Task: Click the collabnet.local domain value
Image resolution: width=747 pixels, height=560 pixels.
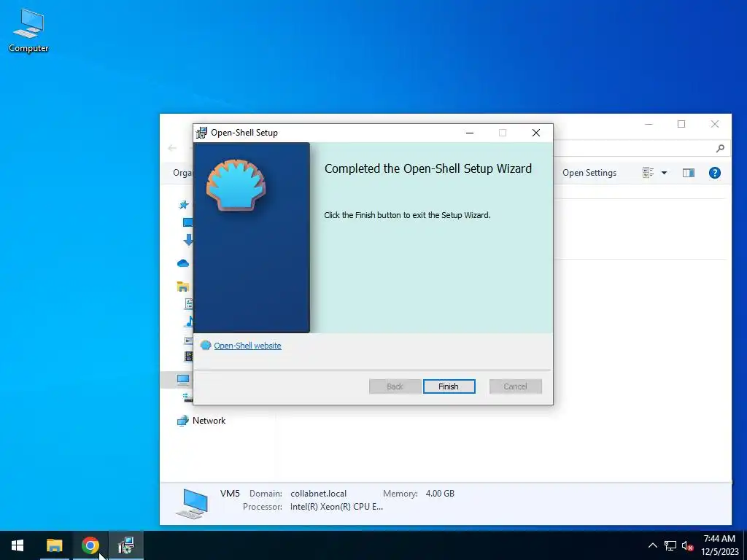Action: click(x=319, y=494)
